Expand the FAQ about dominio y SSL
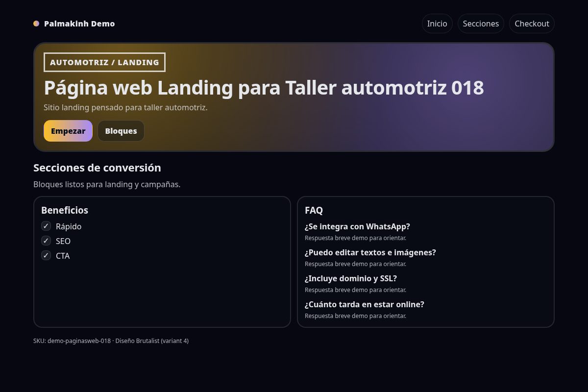Viewport: 588px width, 392px height. tap(350, 278)
